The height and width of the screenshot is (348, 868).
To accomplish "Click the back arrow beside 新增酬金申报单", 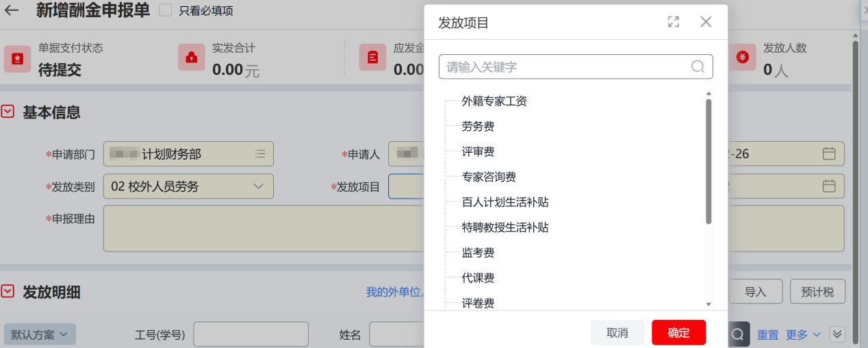I will (12, 11).
